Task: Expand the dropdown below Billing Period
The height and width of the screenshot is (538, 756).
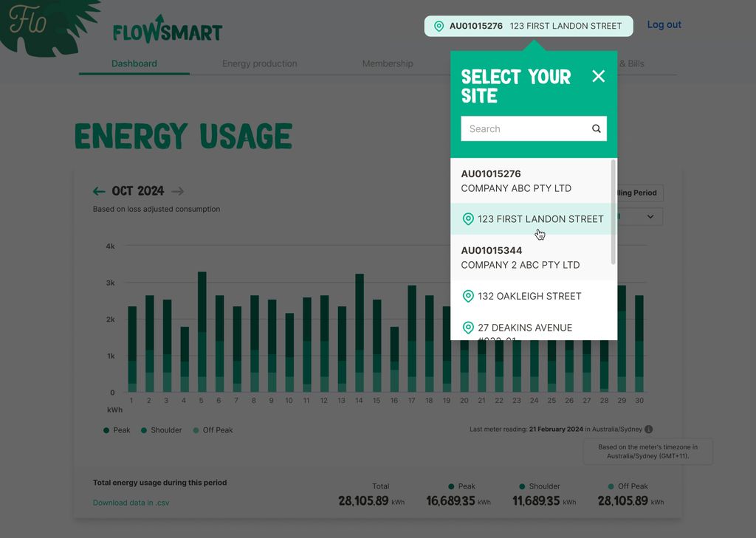Action: tap(650, 217)
